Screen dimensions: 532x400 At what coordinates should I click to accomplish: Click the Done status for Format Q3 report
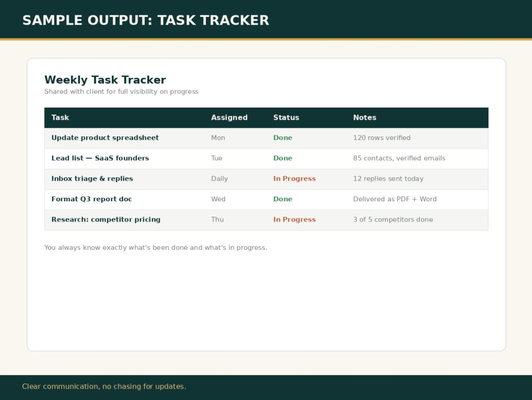tap(282, 199)
